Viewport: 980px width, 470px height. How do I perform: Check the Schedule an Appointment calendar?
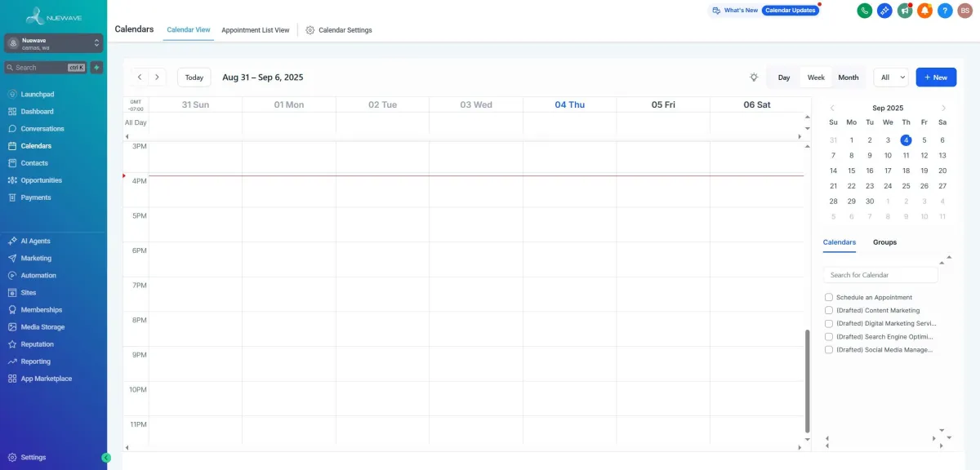[x=829, y=298]
